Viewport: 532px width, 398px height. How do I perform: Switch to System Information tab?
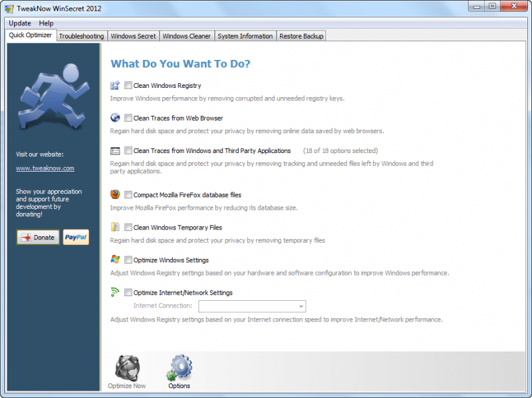point(245,36)
